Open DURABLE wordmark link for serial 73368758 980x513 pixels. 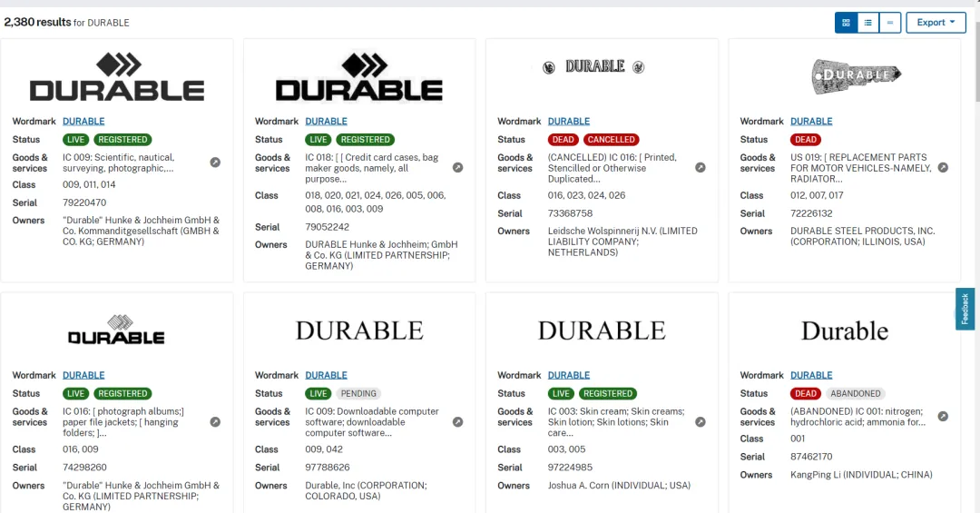coord(569,122)
